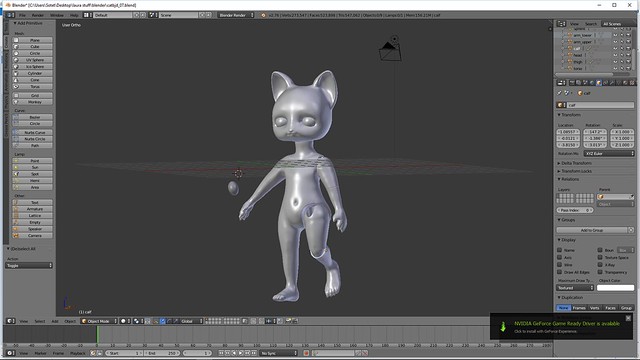The height and width of the screenshot is (360, 640).
Task: Select Group duplication option
Action: tap(626, 308)
